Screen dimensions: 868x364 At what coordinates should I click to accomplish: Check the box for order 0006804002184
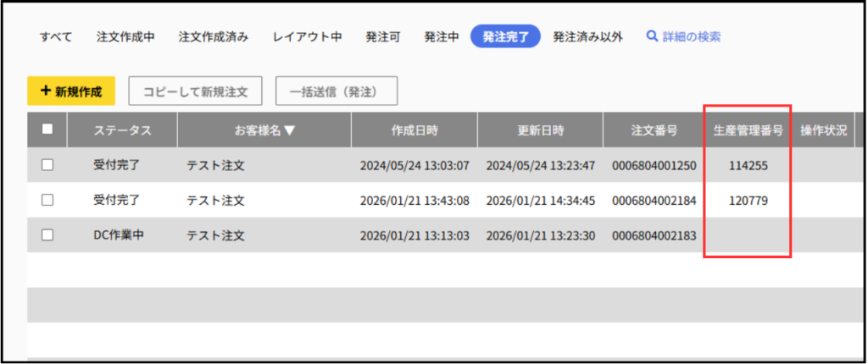(x=47, y=200)
